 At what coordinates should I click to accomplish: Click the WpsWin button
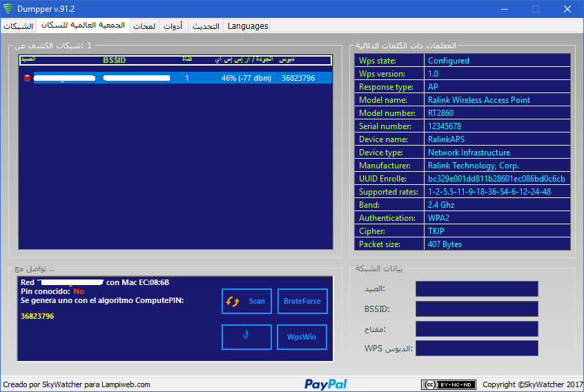[x=302, y=337]
